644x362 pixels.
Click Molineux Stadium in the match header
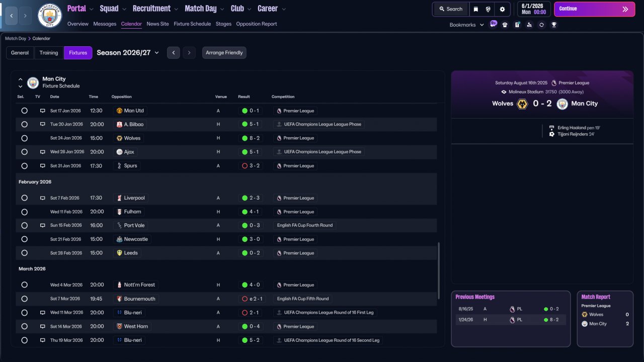click(x=526, y=92)
